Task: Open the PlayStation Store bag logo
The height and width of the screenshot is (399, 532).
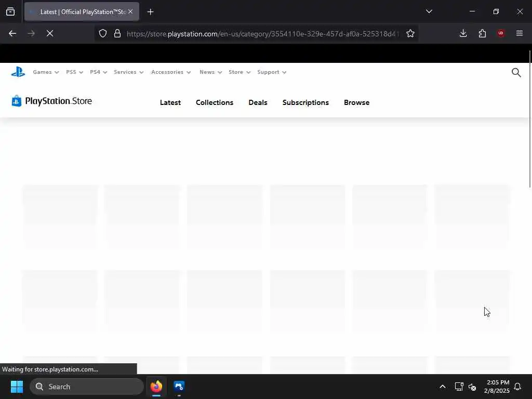Action: click(x=16, y=101)
